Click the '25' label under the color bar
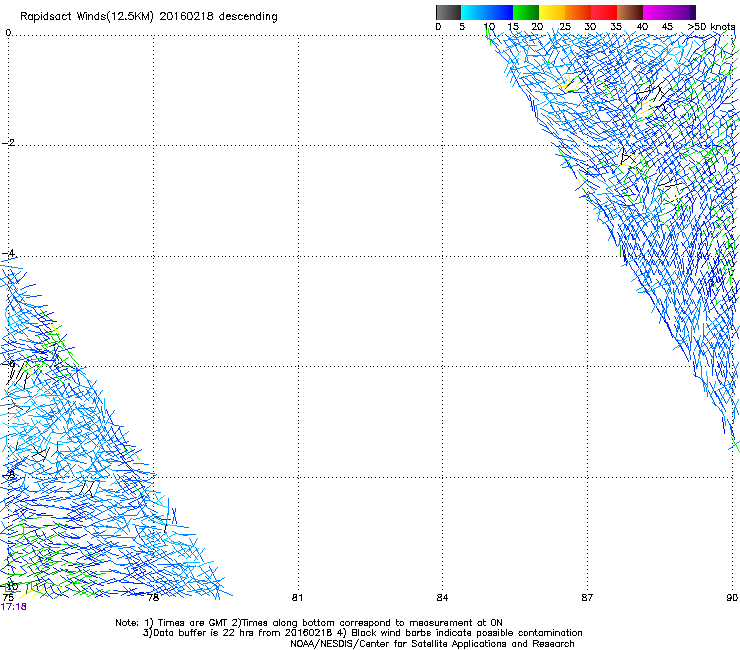Image resolution: width=740 pixels, height=650 pixels. point(564,27)
